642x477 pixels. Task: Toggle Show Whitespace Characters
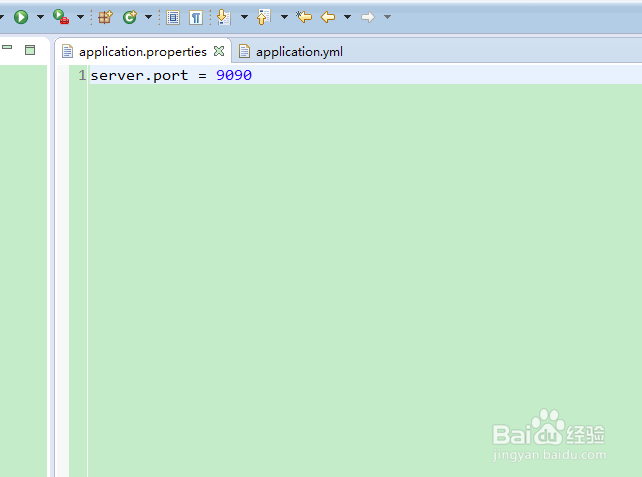click(196, 17)
